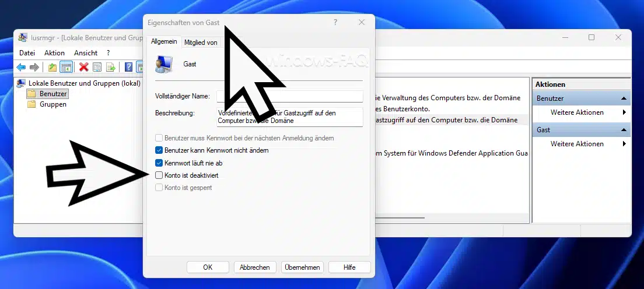Click the red X delete icon
The image size is (644, 289).
[x=83, y=67]
